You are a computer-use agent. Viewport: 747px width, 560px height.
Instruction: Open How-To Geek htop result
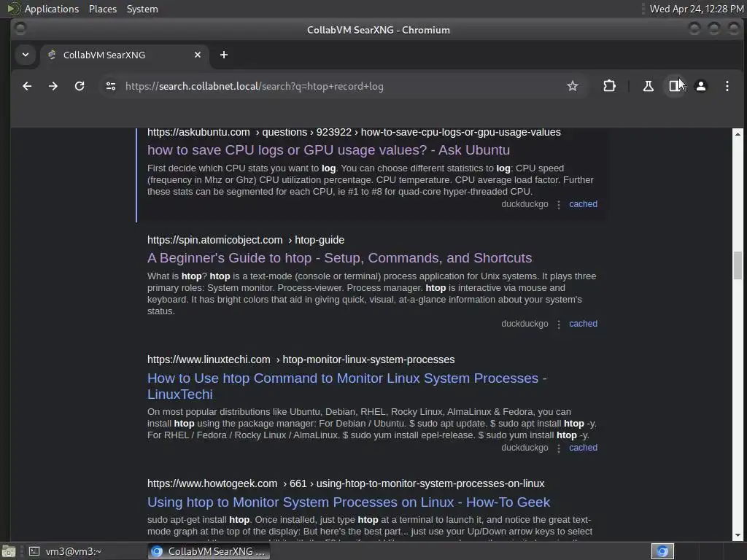(349, 502)
